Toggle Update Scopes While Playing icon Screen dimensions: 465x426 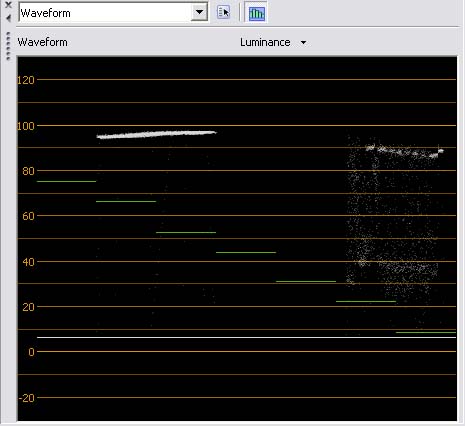[257, 13]
